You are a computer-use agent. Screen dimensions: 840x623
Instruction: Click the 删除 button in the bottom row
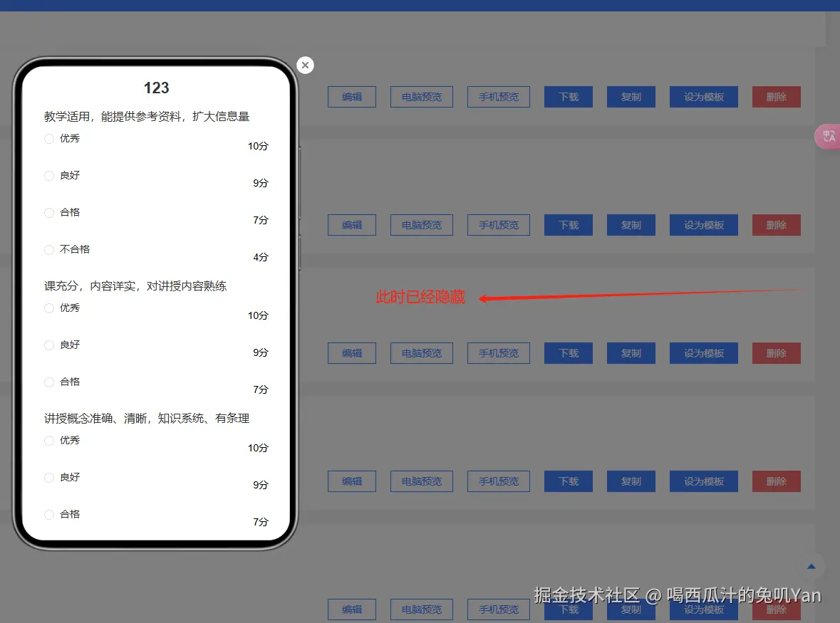click(776, 609)
